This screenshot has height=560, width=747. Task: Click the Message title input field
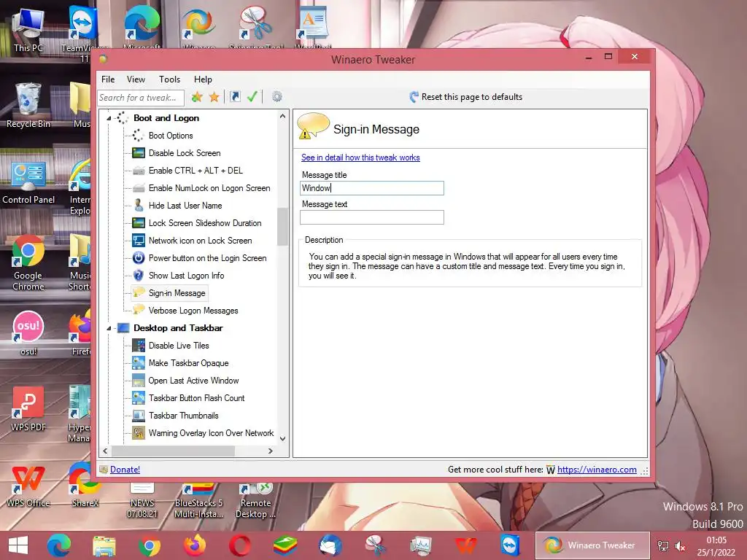(371, 187)
